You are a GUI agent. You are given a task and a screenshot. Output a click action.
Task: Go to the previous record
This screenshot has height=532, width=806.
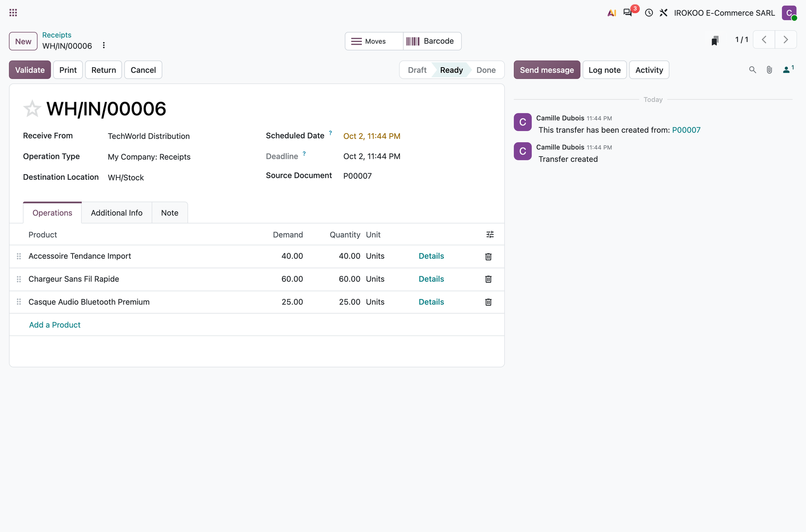(x=764, y=39)
